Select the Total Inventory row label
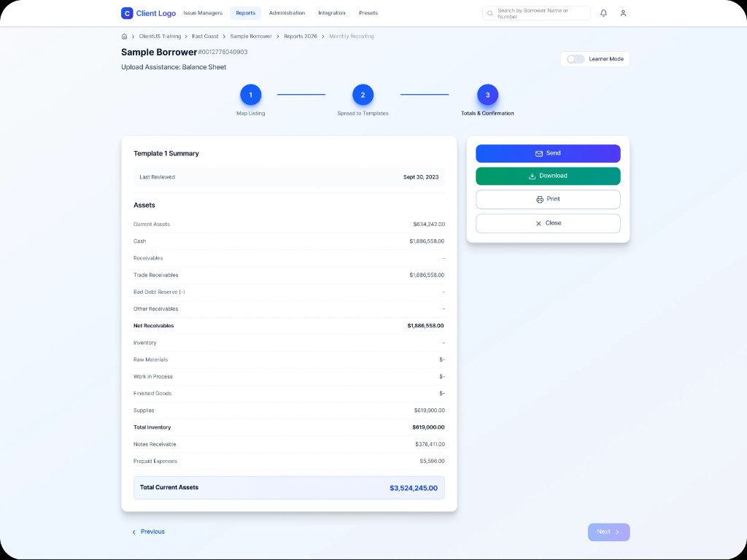The image size is (747, 560). [152, 427]
